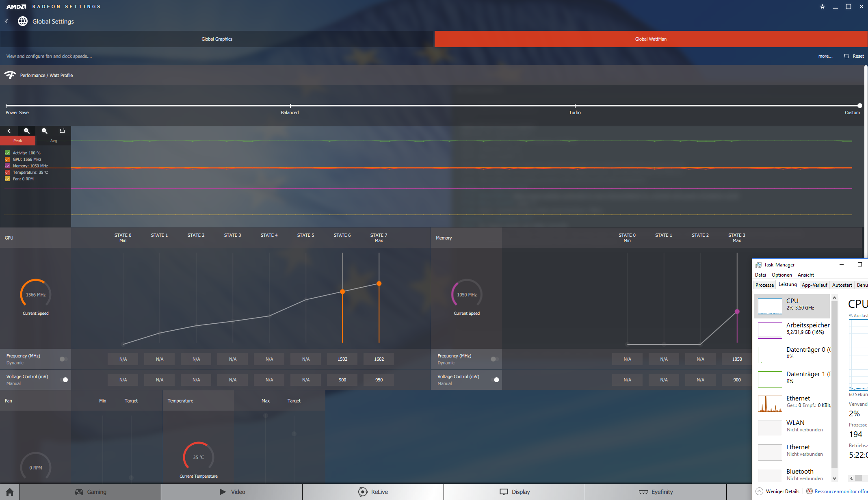Screen dimensions: 868x500
Task: Collapse Task Manager via Weniger Details
Action: pos(778,491)
